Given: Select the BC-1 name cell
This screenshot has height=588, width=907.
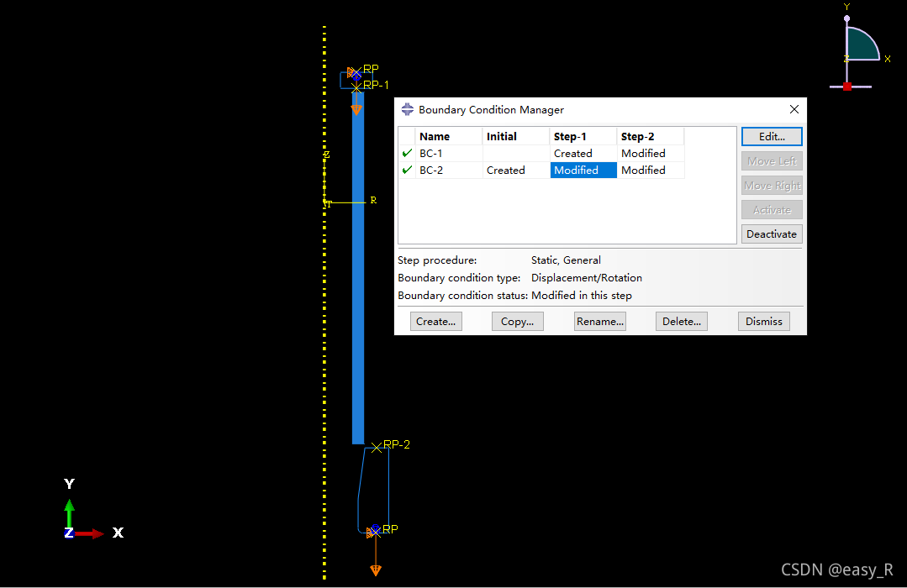Looking at the screenshot, I should (x=448, y=154).
